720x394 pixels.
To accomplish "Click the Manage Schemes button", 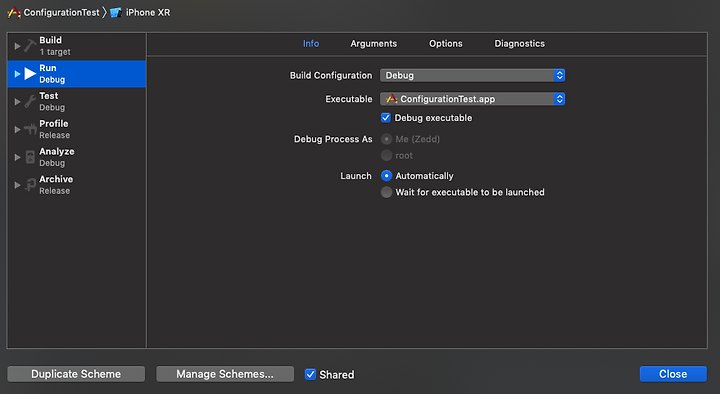I will pyautogui.click(x=225, y=374).
